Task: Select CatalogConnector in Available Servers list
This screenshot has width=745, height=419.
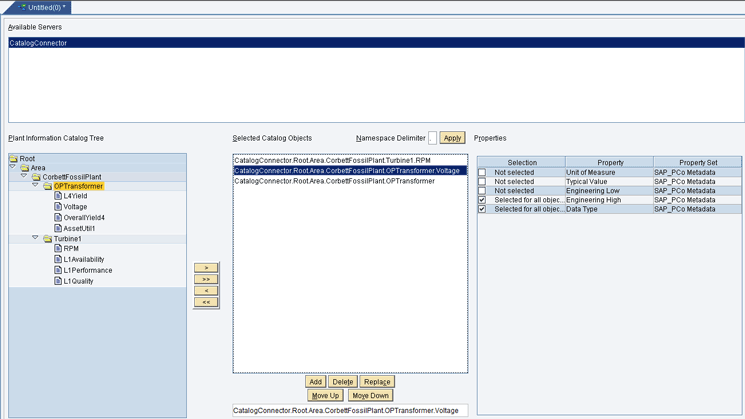Action: click(x=38, y=43)
